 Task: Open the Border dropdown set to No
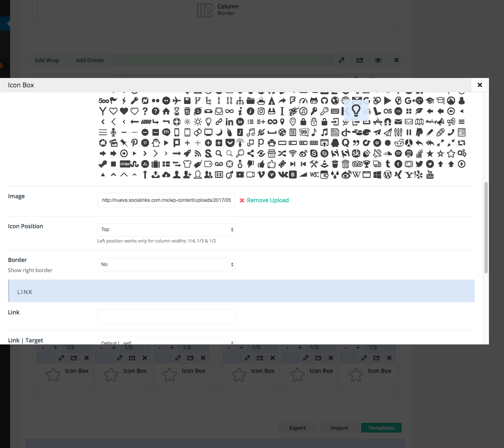166,264
